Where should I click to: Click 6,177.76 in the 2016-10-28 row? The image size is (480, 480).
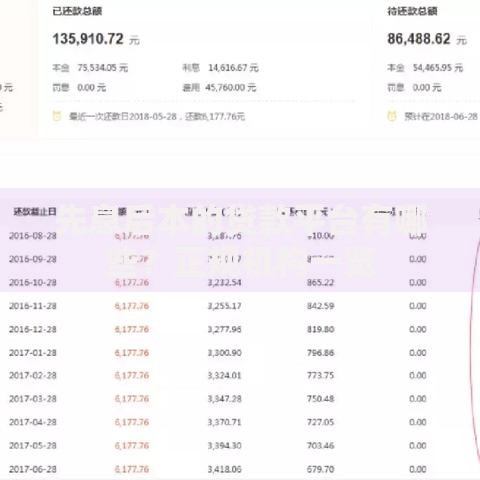coord(132,282)
